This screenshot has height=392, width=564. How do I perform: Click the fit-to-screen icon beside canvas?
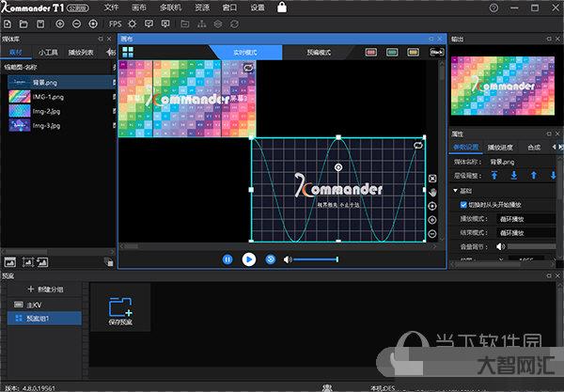(x=432, y=179)
